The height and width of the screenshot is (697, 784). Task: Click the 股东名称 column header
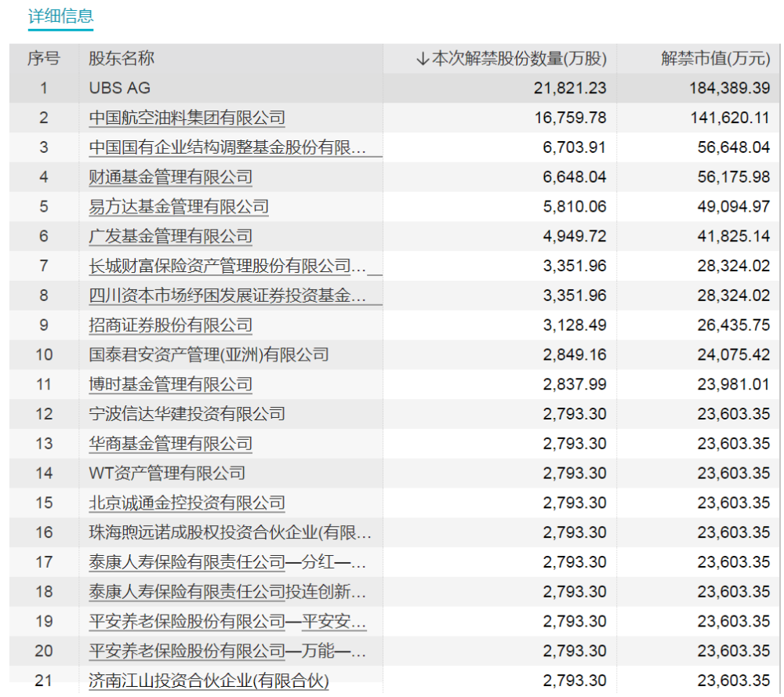point(122,59)
